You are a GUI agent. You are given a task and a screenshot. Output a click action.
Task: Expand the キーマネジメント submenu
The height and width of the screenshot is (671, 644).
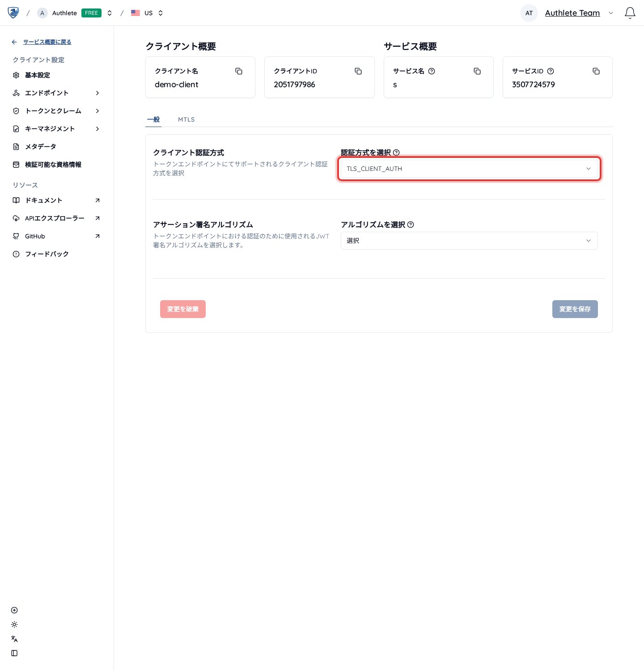(97, 129)
